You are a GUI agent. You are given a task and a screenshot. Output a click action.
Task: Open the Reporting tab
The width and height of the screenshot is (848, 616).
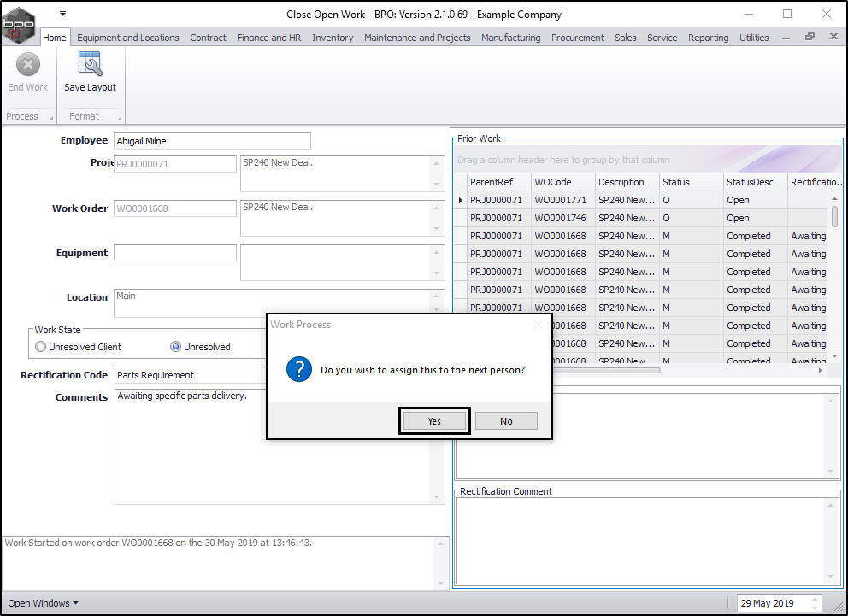tap(709, 38)
